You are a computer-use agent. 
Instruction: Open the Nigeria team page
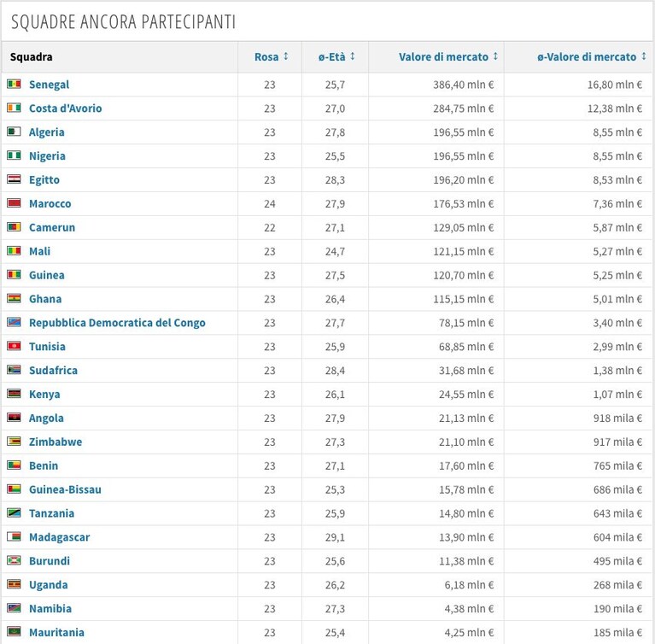47,156
